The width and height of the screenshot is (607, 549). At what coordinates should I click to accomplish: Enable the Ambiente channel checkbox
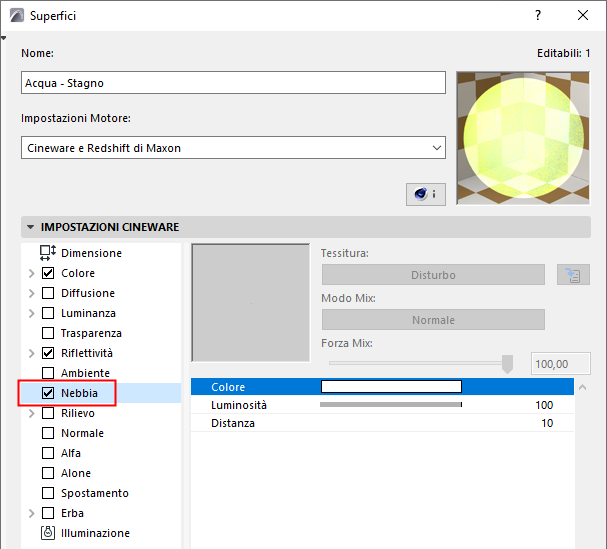[48, 373]
